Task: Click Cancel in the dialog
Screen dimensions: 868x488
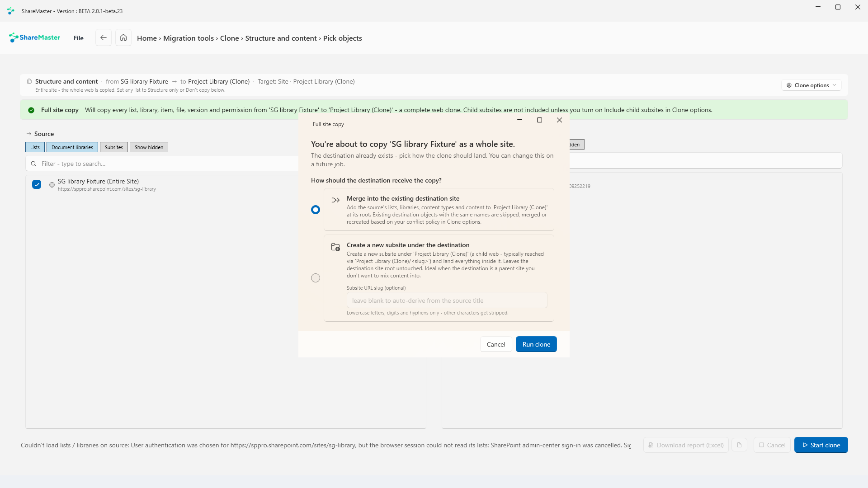Action: 496,344
